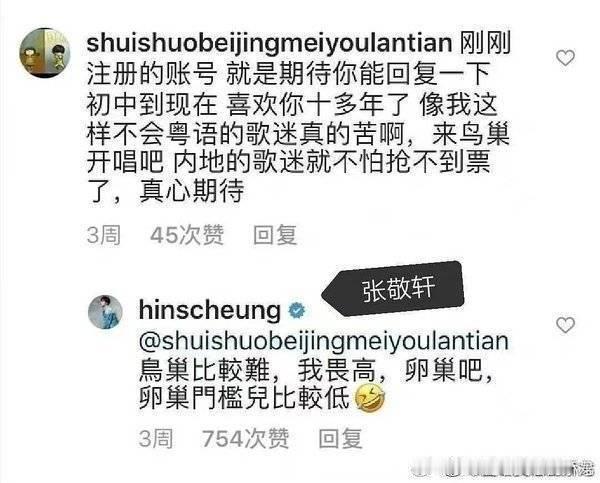Open hinscheung's profile avatar

pos(105,312)
